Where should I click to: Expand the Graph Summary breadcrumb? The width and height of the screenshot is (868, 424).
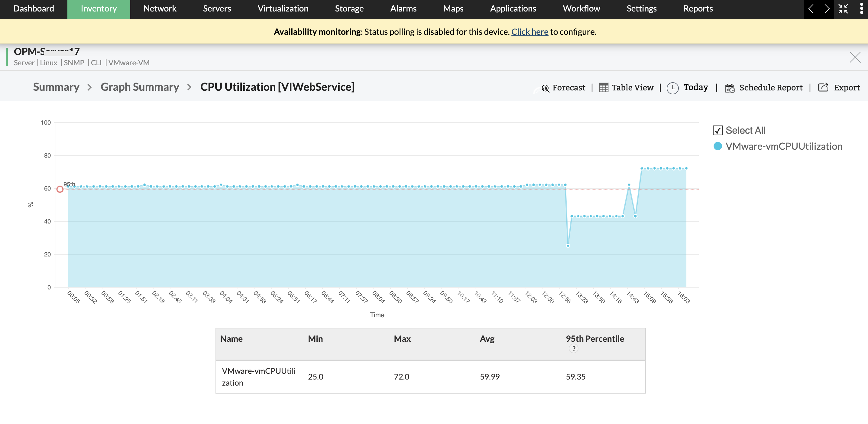click(x=140, y=86)
